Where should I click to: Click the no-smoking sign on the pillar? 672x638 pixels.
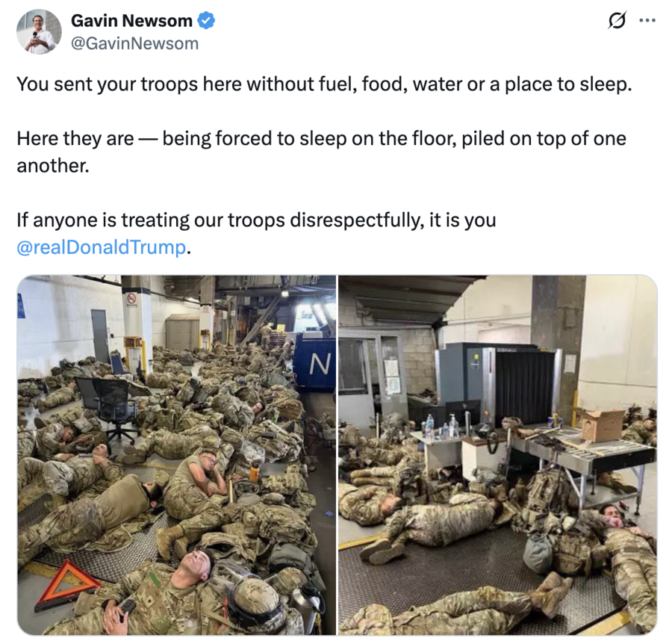[x=132, y=298]
